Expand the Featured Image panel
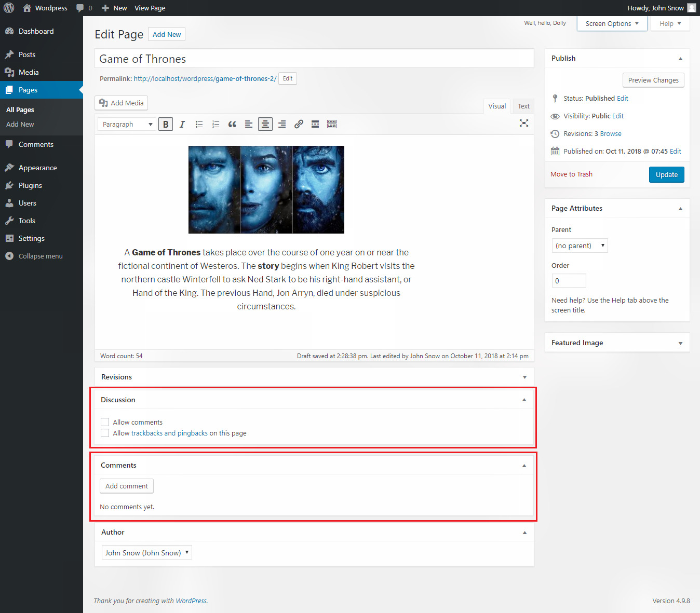The image size is (700, 613). coord(680,343)
